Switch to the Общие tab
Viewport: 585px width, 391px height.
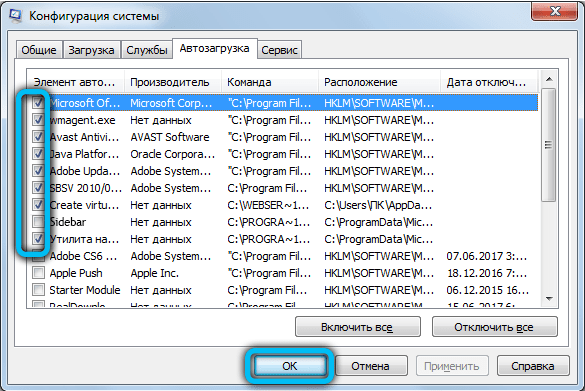coord(39,50)
